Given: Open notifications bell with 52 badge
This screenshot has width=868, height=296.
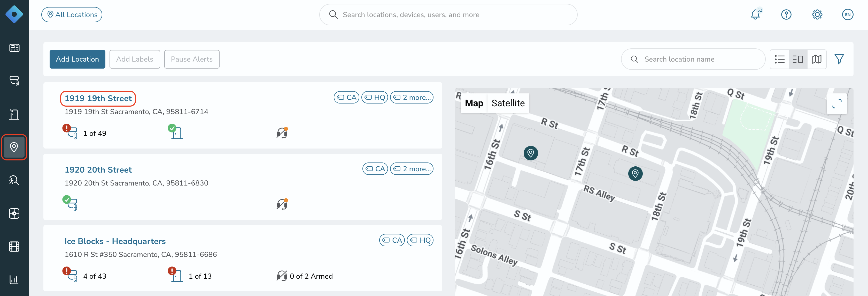Looking at the screenshot, I should [x=756, y=14].
